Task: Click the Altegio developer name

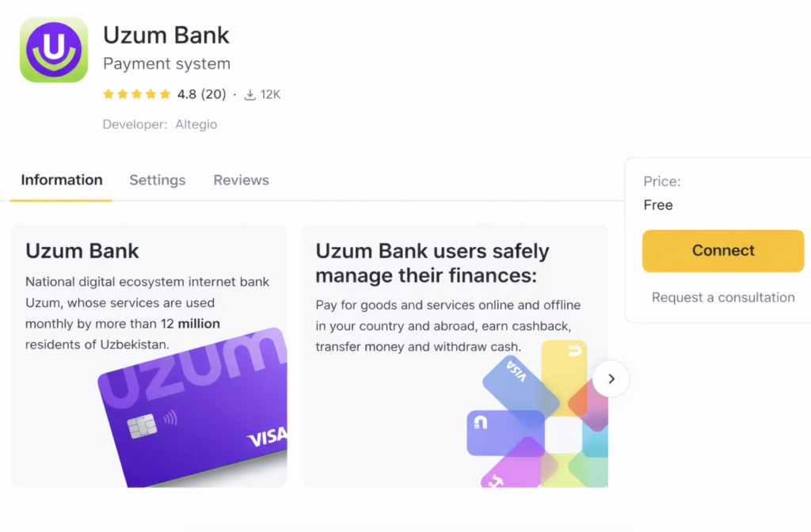Action: click(196, 124)
